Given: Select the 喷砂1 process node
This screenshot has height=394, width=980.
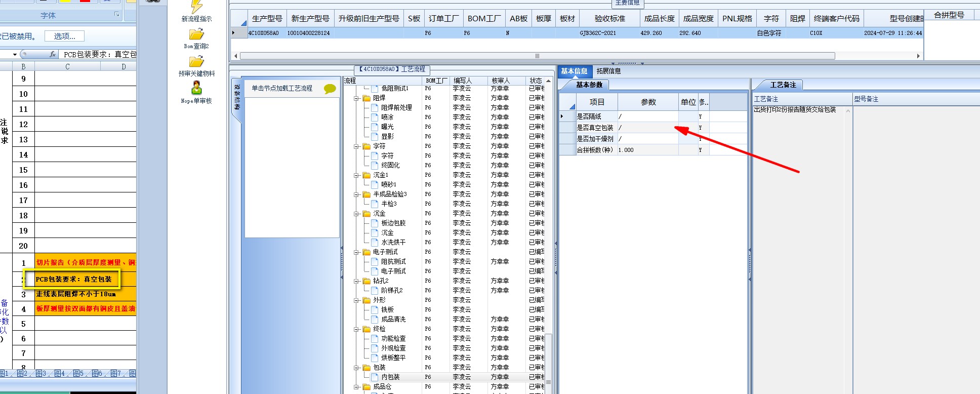Looking at the screenshot, I should tap(389, 184).
